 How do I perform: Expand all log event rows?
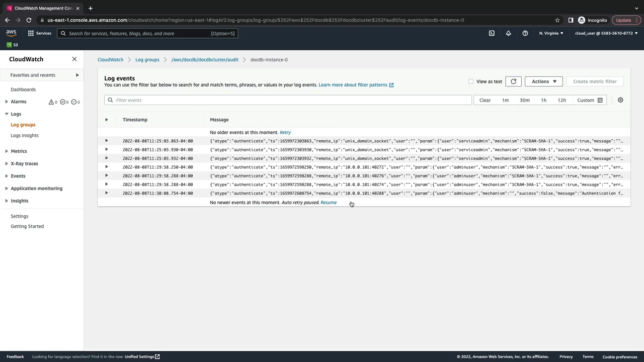tap(106, 120)
